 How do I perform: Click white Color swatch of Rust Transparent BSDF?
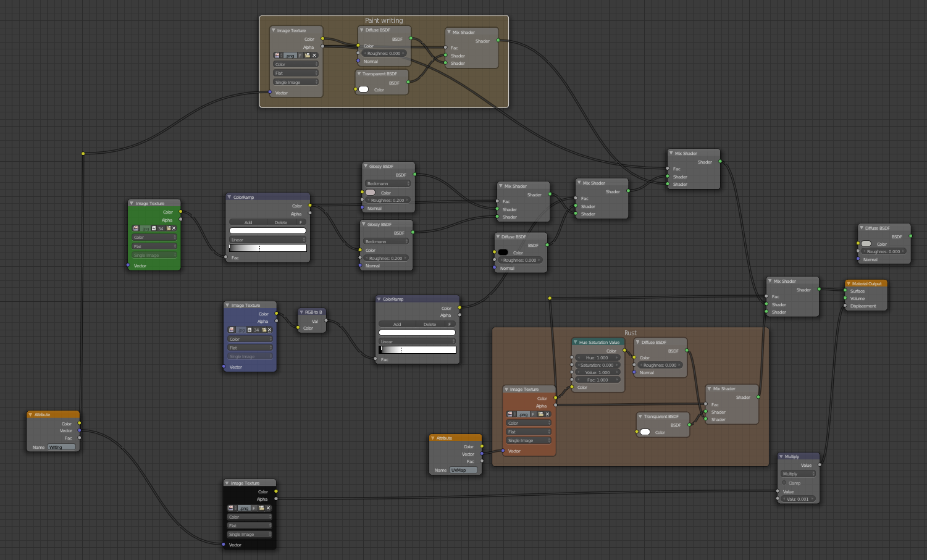click(x=645, y=432)
